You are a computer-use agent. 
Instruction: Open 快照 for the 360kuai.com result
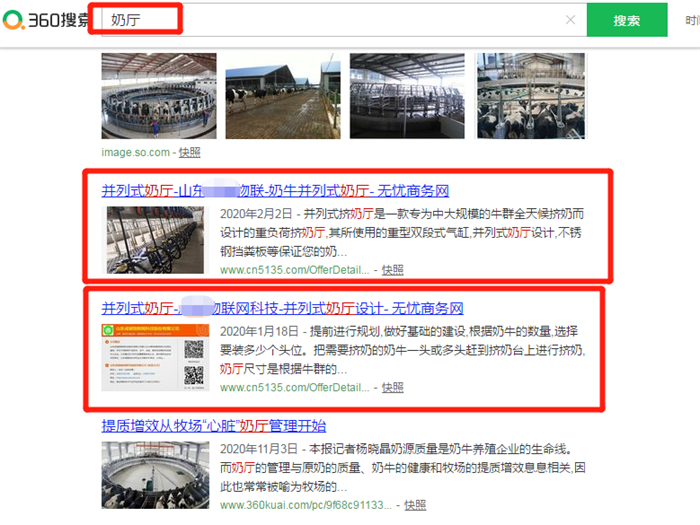pos(415,505)
